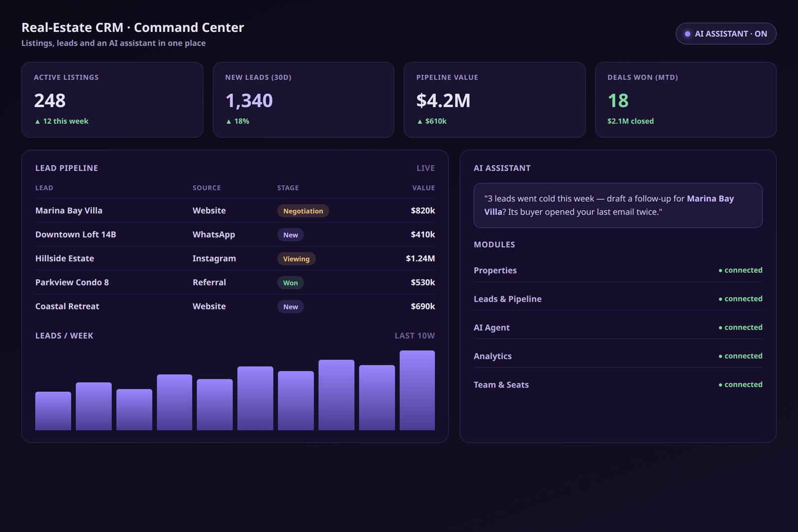Click the SOURCE column header
798x532 pixels.
206,188
